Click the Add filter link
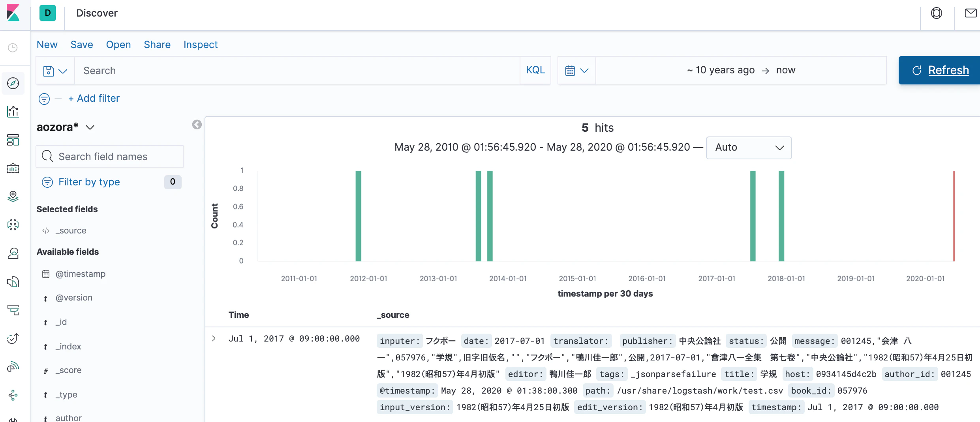Image resolution: width=980 pixels, height=422 pixels. click(x=94, y=98)
